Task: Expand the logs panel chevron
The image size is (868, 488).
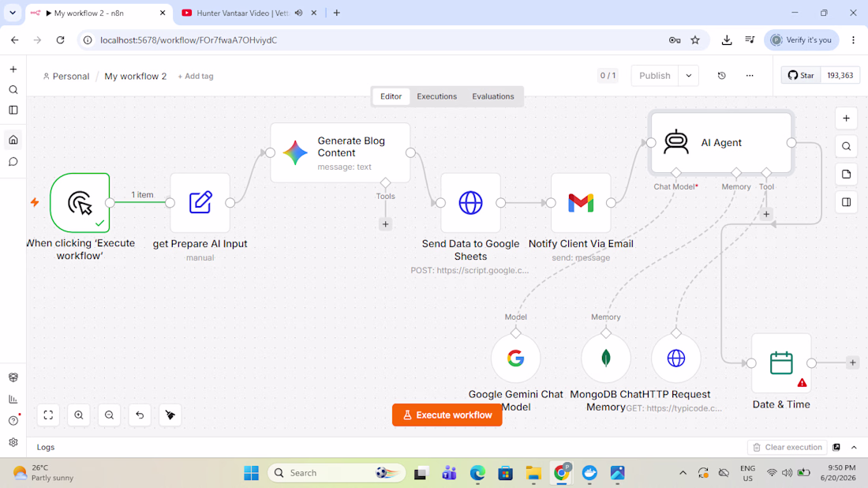Action: tap(854, 447)
